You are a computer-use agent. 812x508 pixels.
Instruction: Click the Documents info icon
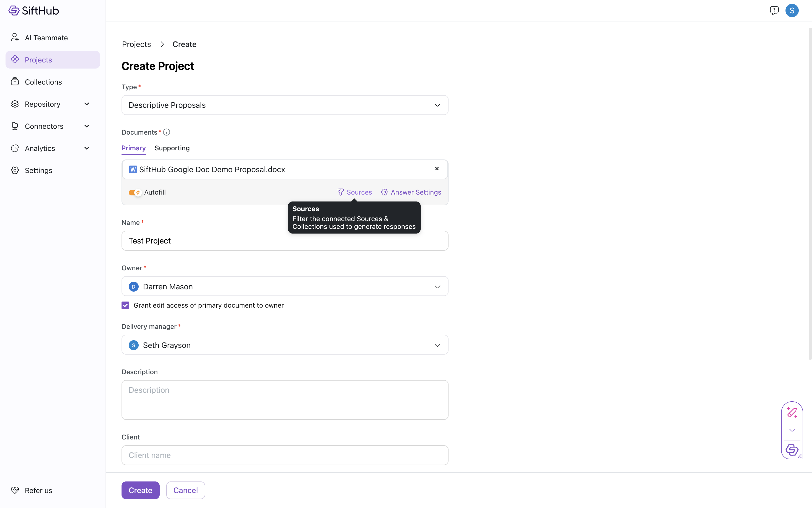coord(167,132)
